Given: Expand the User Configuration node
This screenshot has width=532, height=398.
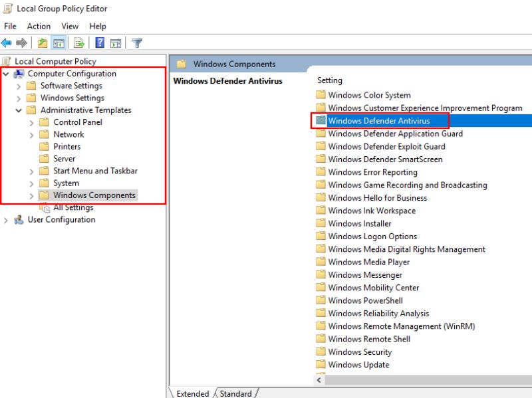Looking at the screenshot, I should [6, 219].
